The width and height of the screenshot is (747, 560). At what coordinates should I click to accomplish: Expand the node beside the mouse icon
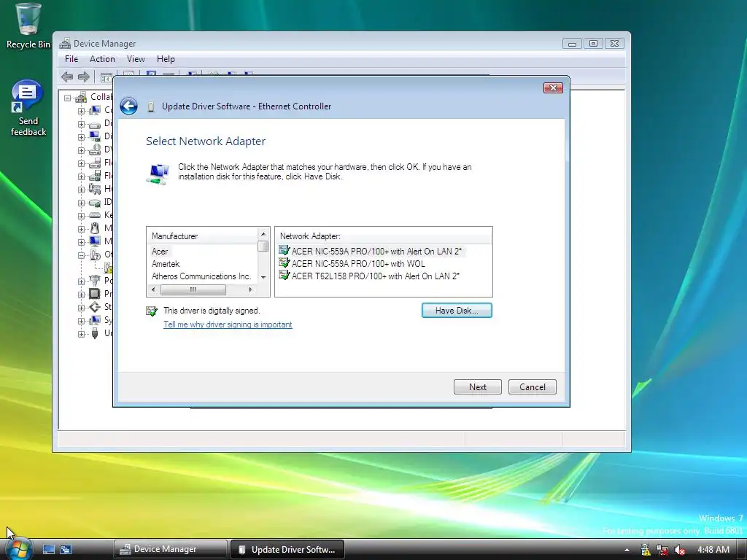click(81, 228)
